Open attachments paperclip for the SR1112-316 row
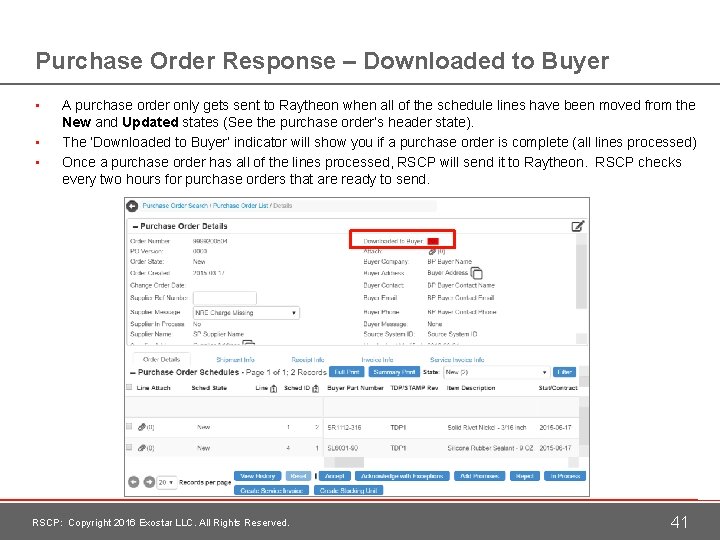 [142, 427]
